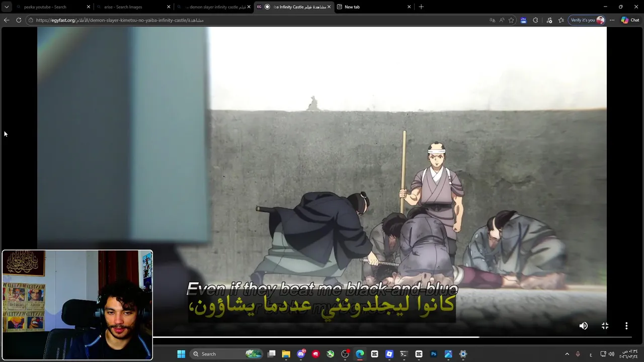This screenshot has width=644, height=362.
Task: Go back using the browser back arrow
Action: 7,20
